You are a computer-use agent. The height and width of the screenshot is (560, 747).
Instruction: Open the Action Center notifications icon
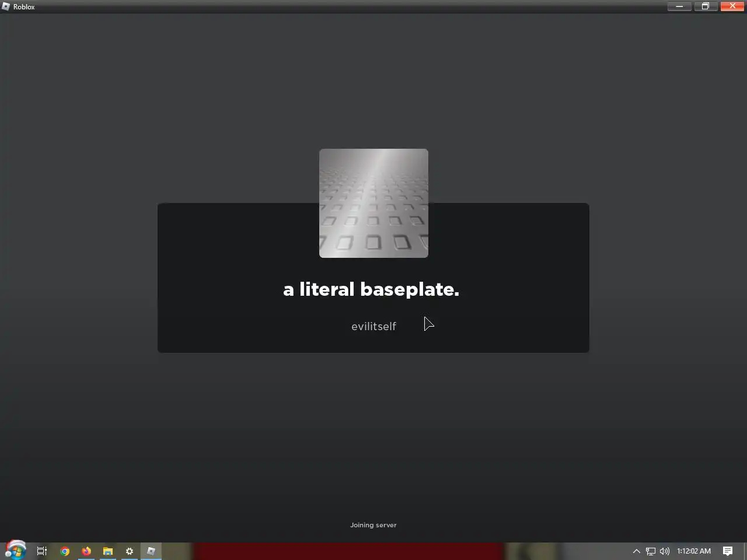pos(728,551)
